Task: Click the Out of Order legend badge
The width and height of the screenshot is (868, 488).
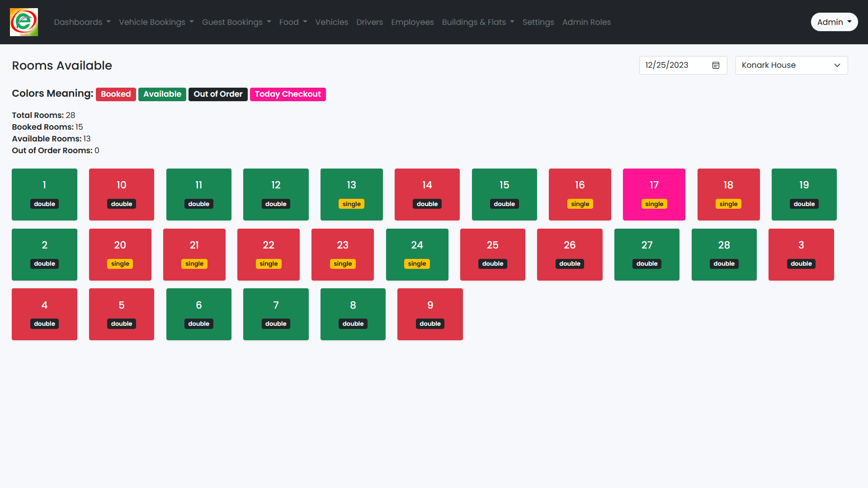Action: point(218,94)
